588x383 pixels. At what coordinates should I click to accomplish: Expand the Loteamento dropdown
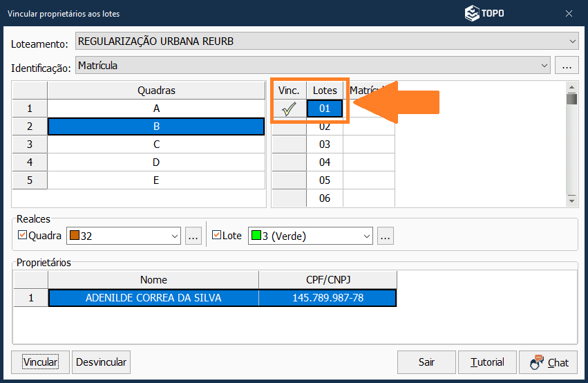pyautogui.click(x=573, y=41)
